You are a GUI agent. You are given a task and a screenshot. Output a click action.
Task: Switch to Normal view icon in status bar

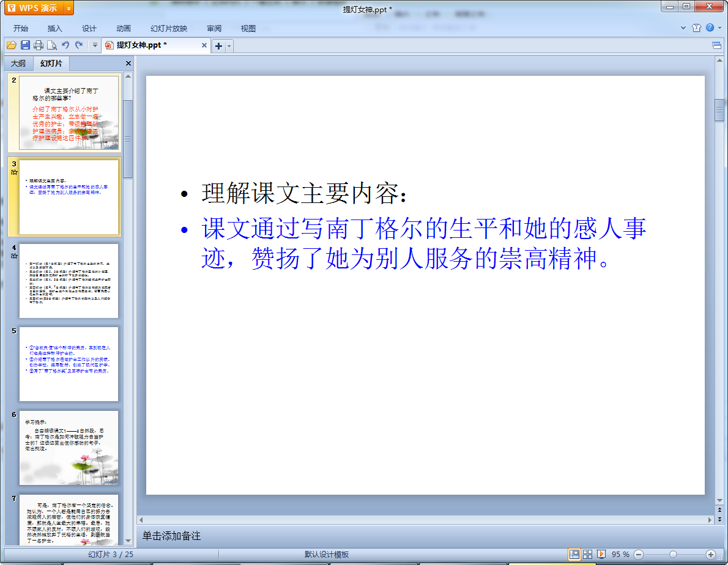tap(574, 555)
